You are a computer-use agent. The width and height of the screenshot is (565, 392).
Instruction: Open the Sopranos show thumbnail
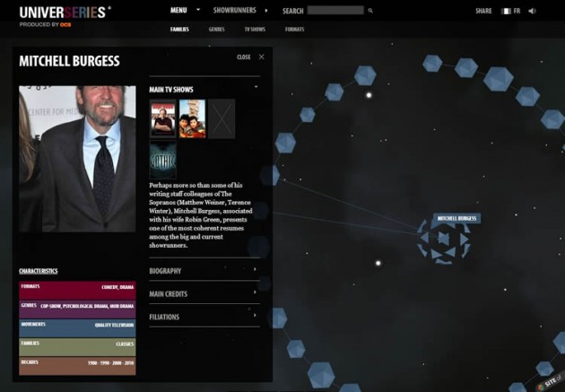click(163, 119)
